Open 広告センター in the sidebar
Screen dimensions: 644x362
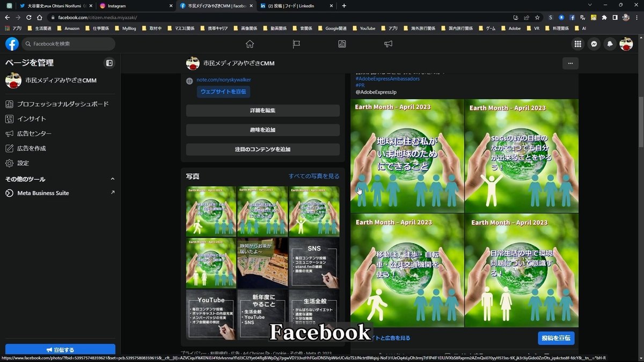click(x=60, y=134)
